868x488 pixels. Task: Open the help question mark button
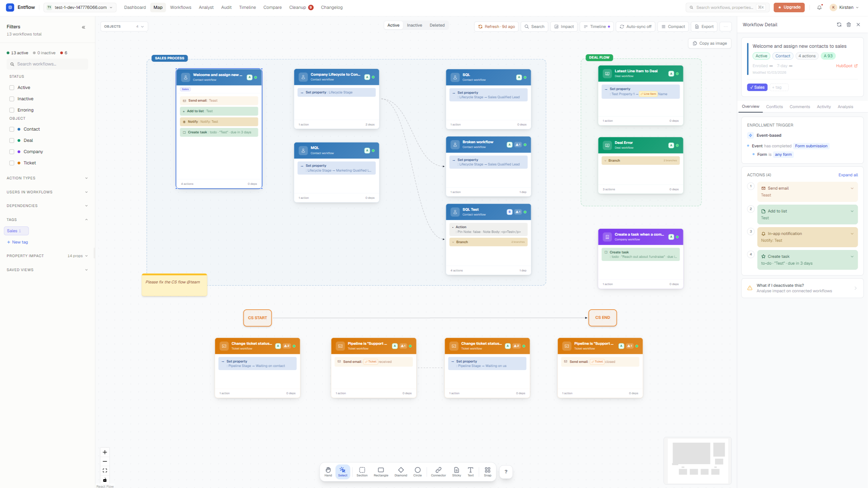point(506,472)
